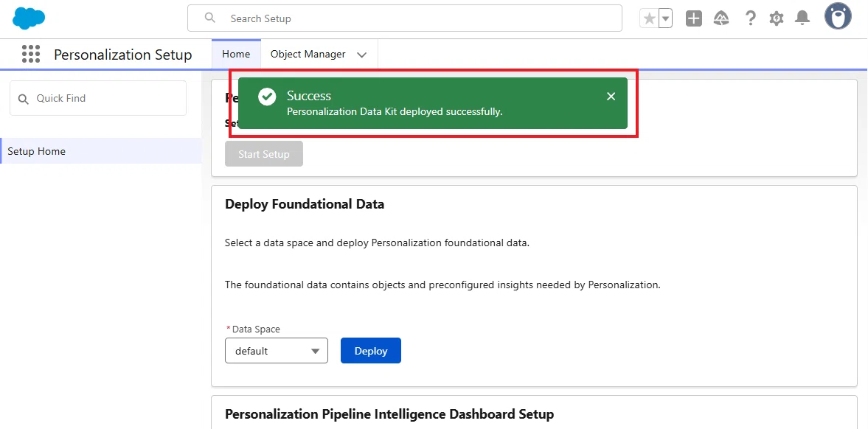Click the Favorites star icon
Viewport: 868px width, 429px height.
[649, 18]
